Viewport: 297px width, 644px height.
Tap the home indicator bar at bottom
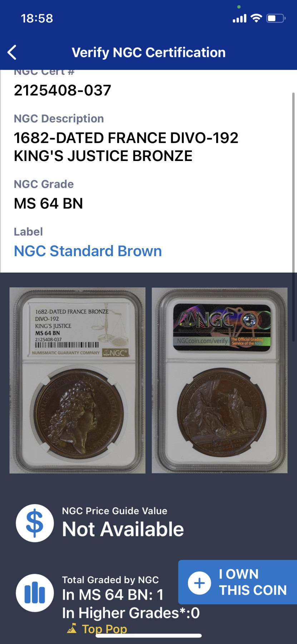pyautogui.click(x=148, y=636)
